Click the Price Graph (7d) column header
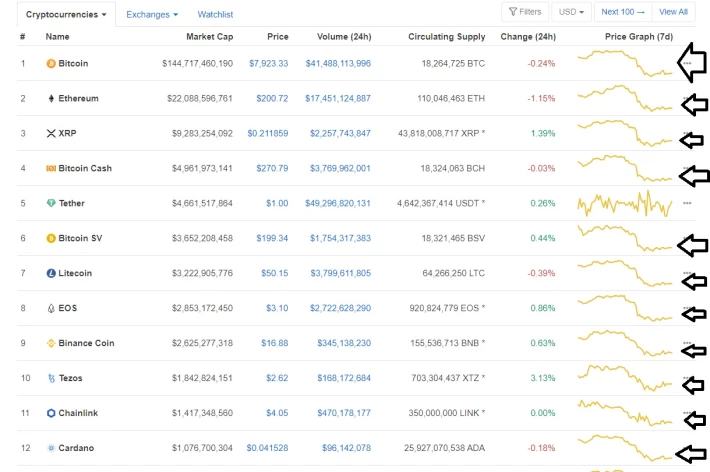The height and width of the screenshot is (472, 710). click(x=639, y=37)
